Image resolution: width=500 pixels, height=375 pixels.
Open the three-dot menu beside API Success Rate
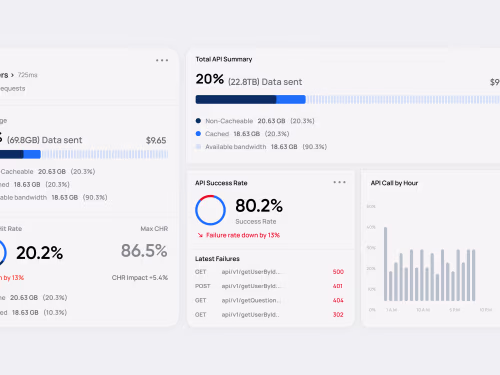click(x=339, y=182)
